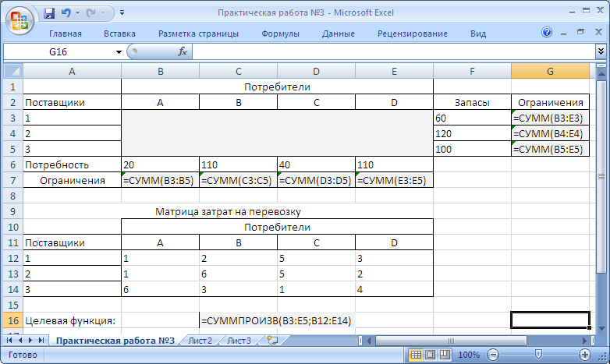Click the Name Box showing G16
The image size is (610, 364).
(59, 52)
